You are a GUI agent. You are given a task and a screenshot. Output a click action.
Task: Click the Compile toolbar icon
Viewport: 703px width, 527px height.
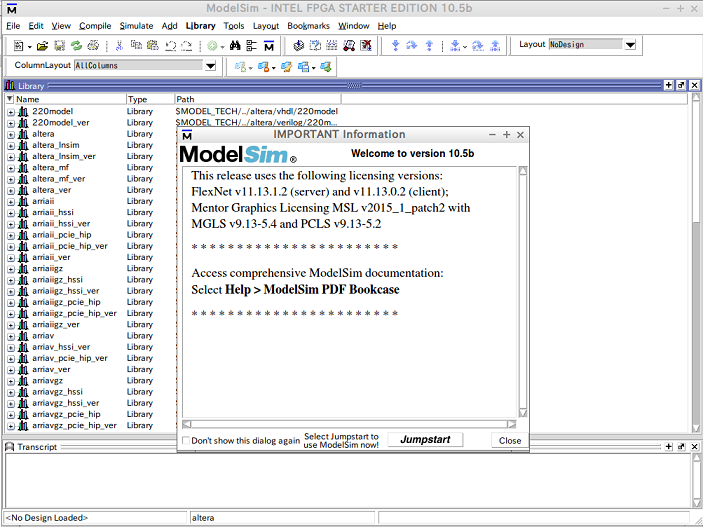point(299,45)
